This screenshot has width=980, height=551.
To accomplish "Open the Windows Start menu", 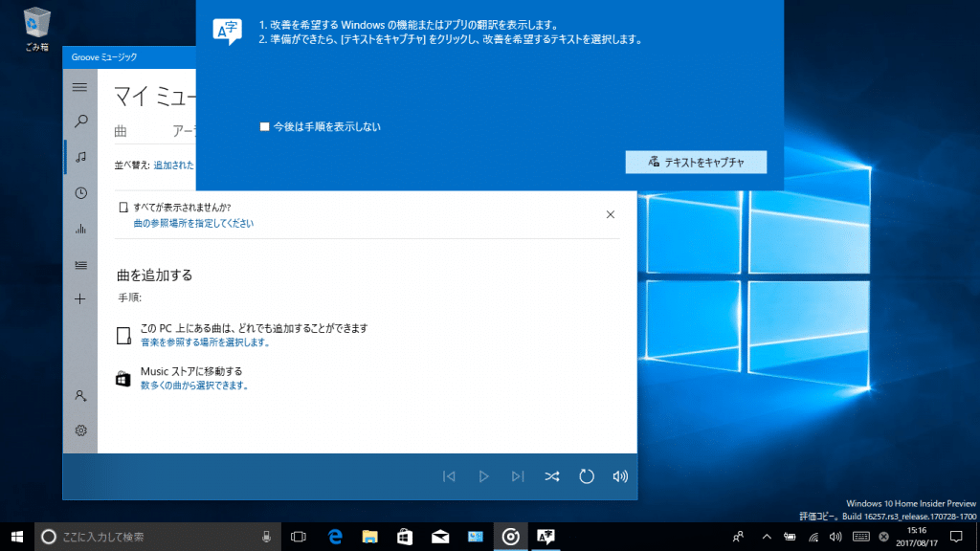I will (17, 537).
